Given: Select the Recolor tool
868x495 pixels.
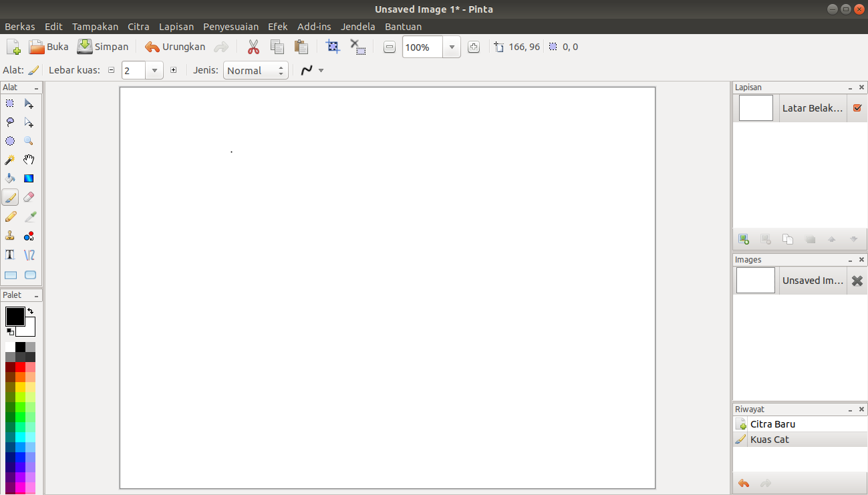Looking at the screenshot, I should pyautogui.click(x=29, y=236).
